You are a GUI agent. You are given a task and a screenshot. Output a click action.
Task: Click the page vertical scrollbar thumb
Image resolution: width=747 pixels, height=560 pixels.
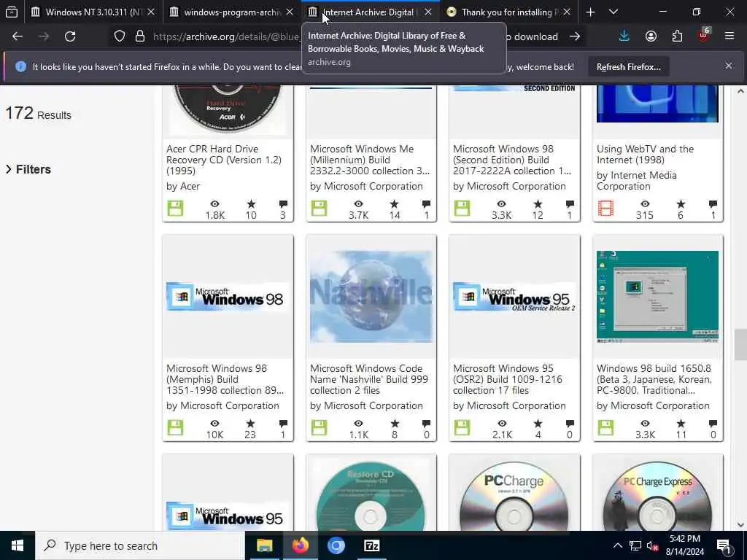[740, 344]
